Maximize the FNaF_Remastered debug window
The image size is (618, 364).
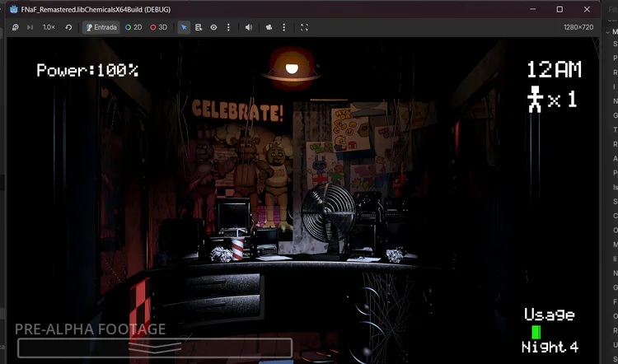pos(559,9)
